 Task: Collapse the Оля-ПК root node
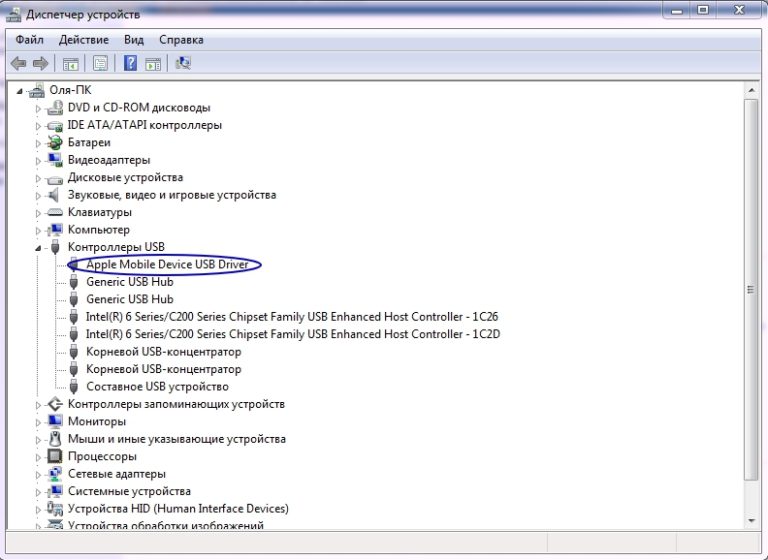tap(21, 91)
